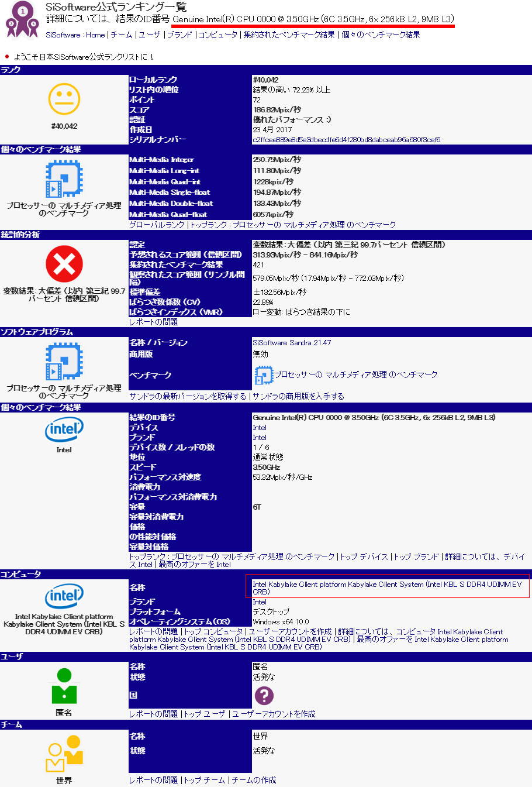Click the multimedia processor icon beside the Multi-Media results
Viewport: 532px width, 787px height.
64,179
